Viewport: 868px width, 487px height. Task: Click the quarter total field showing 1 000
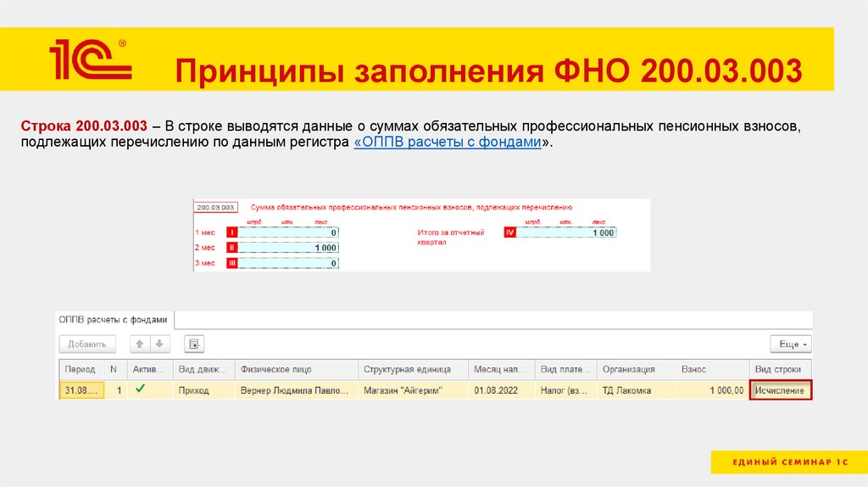coord(568,232)
